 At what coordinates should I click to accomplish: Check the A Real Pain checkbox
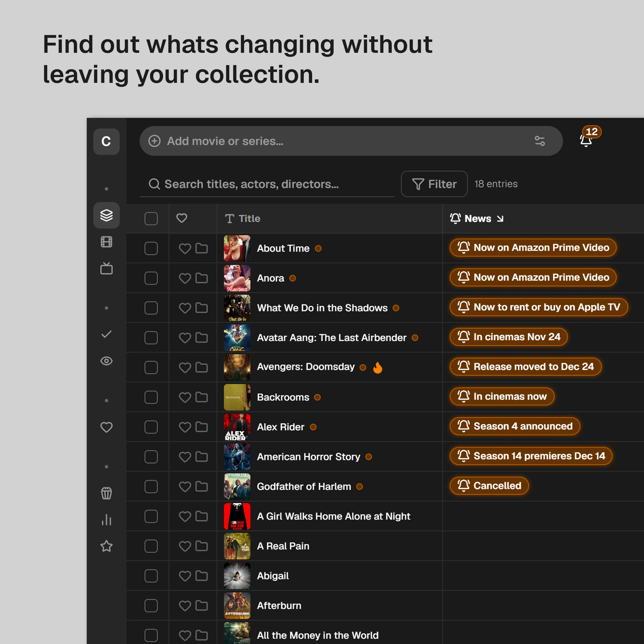click(x=151, y=546)
